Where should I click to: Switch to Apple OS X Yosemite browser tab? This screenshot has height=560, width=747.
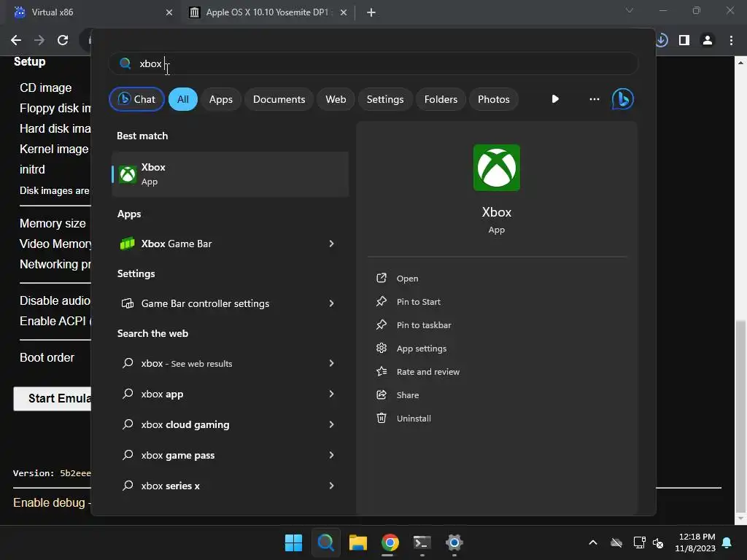point(267,12)
